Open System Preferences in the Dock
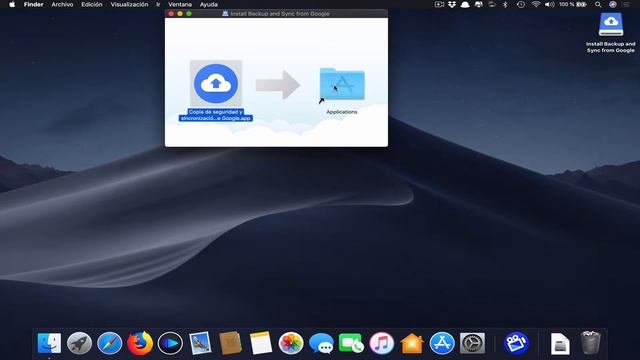The height and width of the screenshot is (360, 640). click(472, 343)
